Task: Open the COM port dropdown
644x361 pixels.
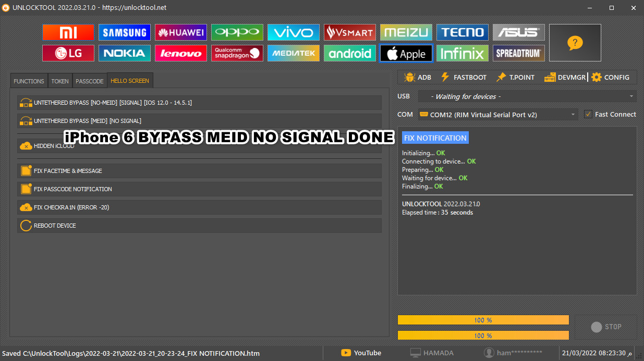Action: (498, 115)
